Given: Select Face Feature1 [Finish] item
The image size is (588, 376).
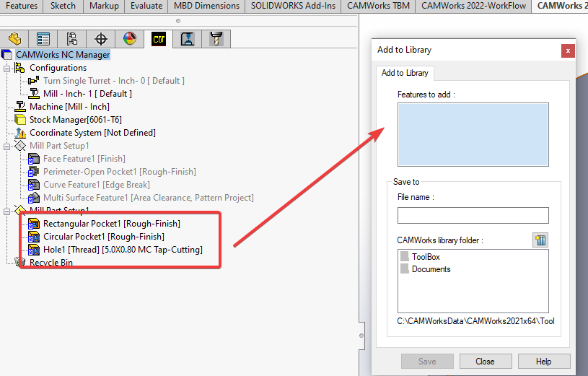Looking at the screenshot, I should click(x=84, y=159).
